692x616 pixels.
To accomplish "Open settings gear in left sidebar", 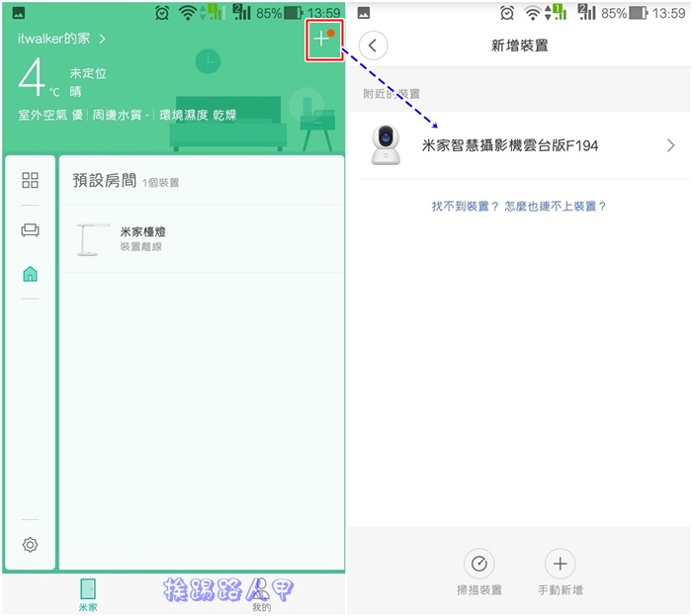I will [x=30, y=545].
